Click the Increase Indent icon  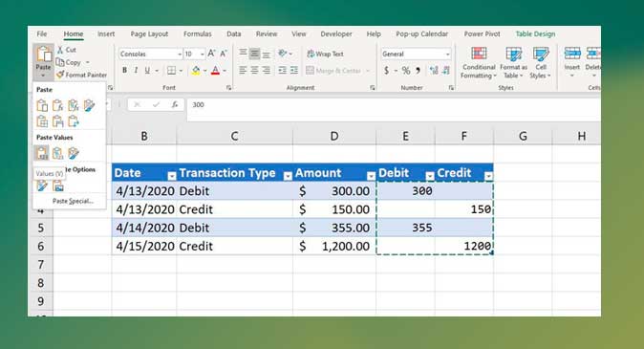pyautogui.click(x=294, y=71)
